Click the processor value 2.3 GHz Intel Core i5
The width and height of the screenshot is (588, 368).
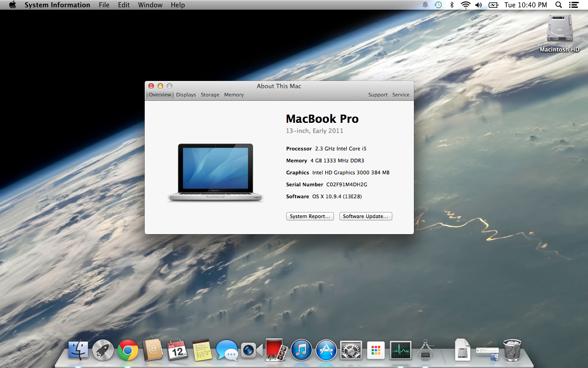341,149
